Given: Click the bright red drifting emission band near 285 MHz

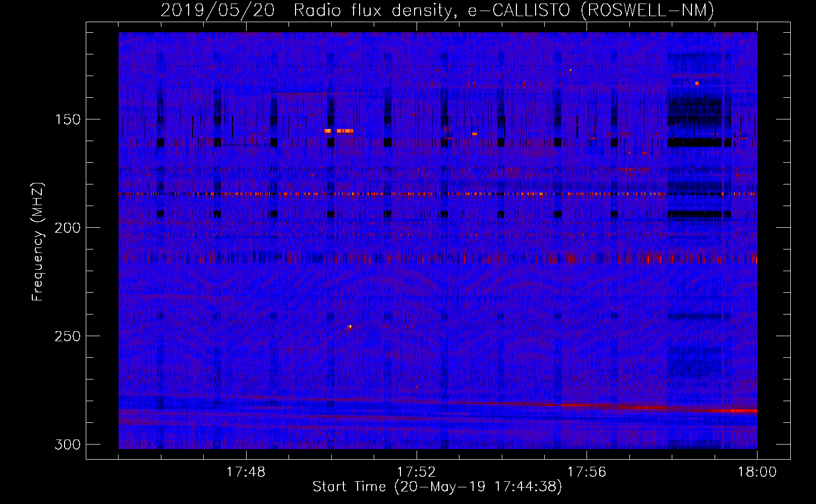Looking at the screenshot, I should (656, 407).
